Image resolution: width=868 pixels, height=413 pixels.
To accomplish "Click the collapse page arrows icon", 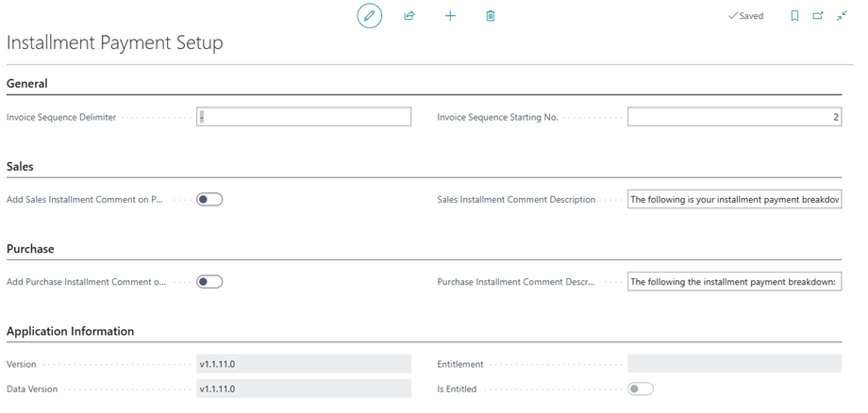I will click(842, 16).
